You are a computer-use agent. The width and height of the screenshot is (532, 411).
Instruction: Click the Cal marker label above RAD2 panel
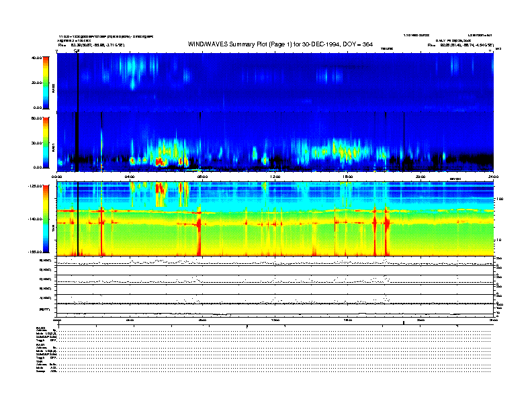click(77, 50)
